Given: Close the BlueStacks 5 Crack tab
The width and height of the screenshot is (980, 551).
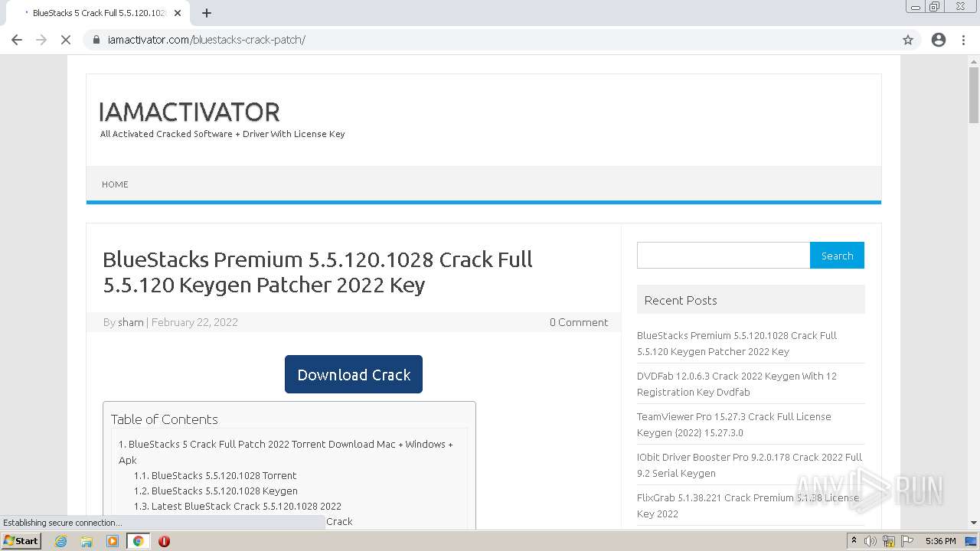Looking at the screenshot, I should [178, 13].
